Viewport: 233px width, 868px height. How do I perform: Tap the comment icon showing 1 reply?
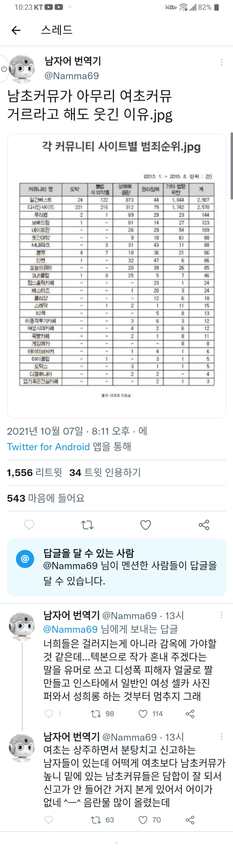pos(49,713)
